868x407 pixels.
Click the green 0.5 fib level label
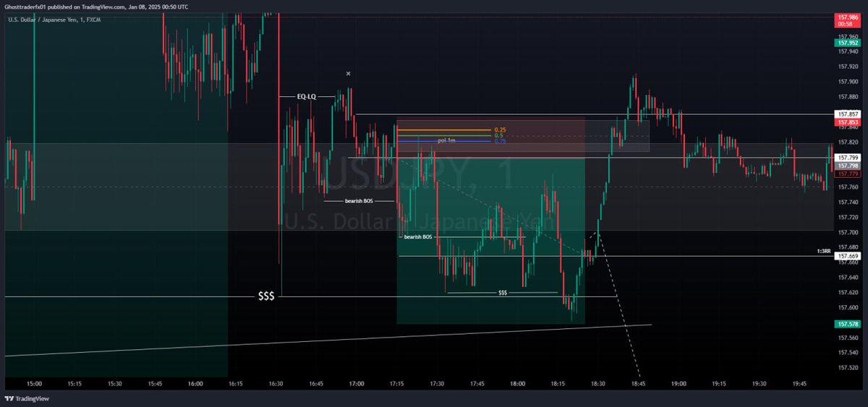(499, 135)
